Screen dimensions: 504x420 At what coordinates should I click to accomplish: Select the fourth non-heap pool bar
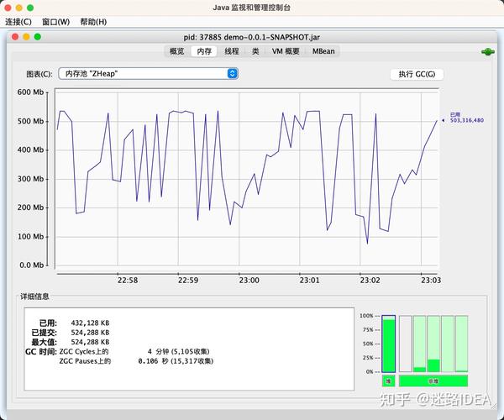448,344
